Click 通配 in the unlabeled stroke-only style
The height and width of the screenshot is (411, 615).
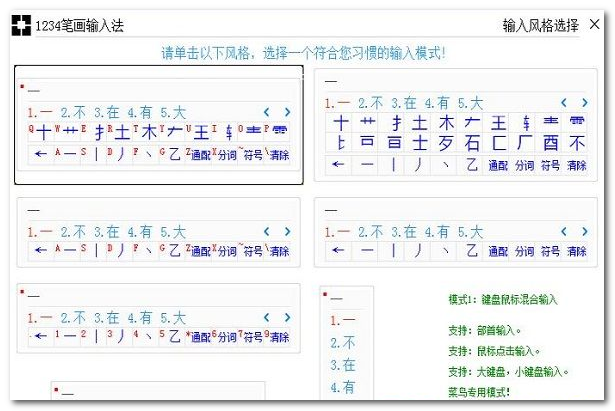pyautogui.click(x=498, y=251)
